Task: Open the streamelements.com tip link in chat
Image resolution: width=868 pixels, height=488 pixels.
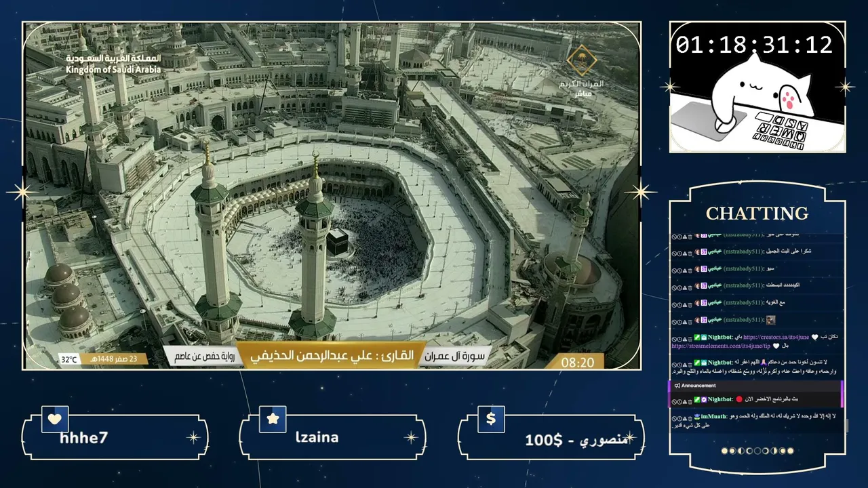Action: (x=721, y=346)
